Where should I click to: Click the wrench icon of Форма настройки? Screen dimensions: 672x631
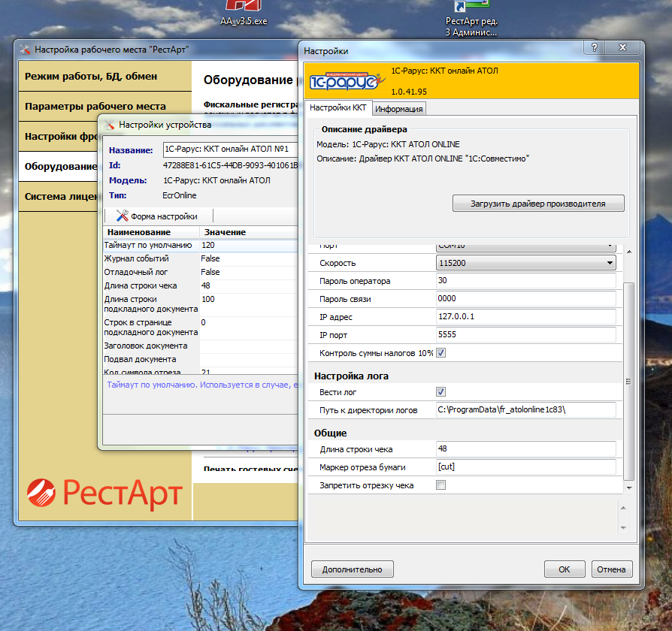[122, 216]
